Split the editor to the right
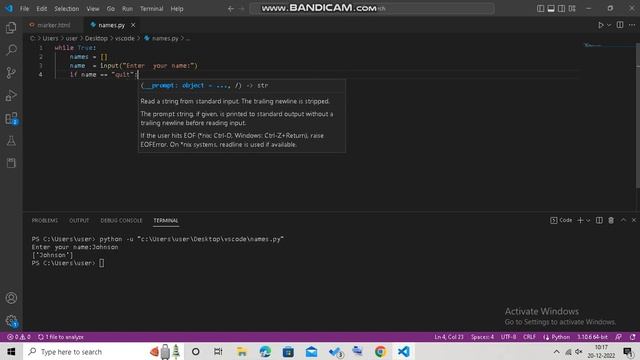 point(620,25)
